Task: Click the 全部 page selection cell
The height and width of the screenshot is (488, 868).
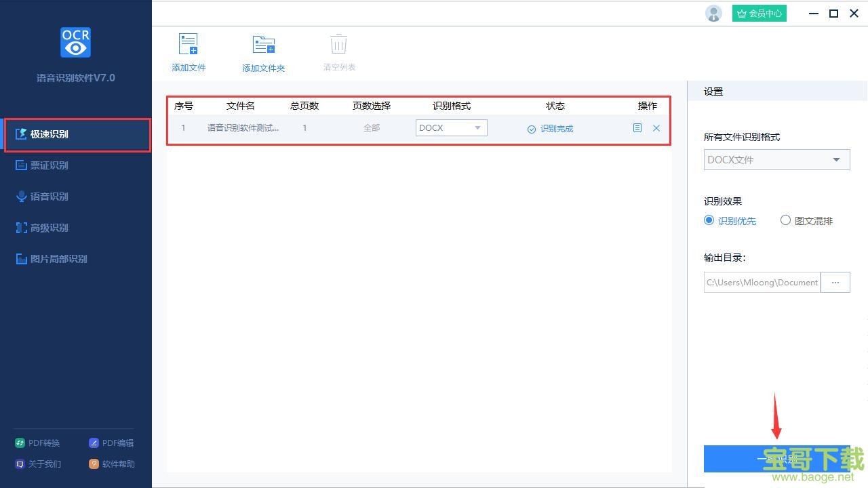Action: [372, 128]
